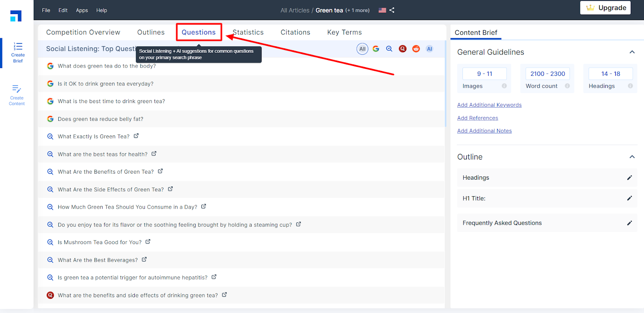644x313 pixels.
Task: Filter questions by Google source icon
Action: 376,49
